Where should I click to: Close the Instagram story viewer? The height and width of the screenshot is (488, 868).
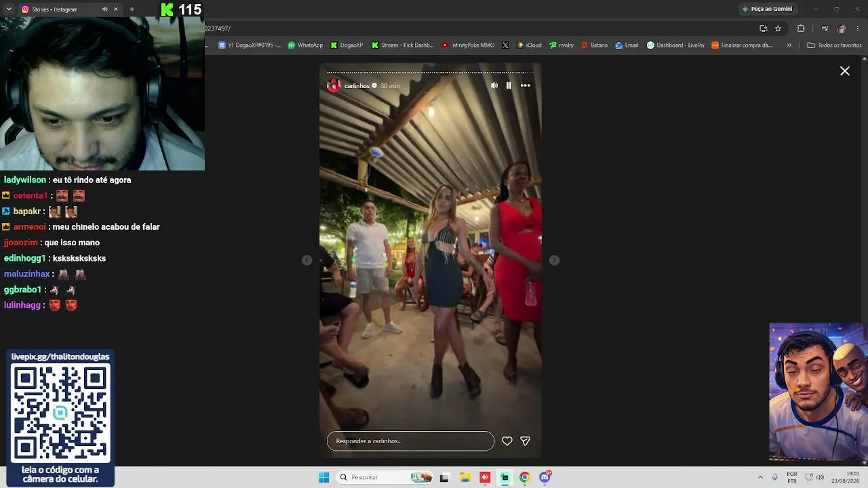tap(845, 71)
